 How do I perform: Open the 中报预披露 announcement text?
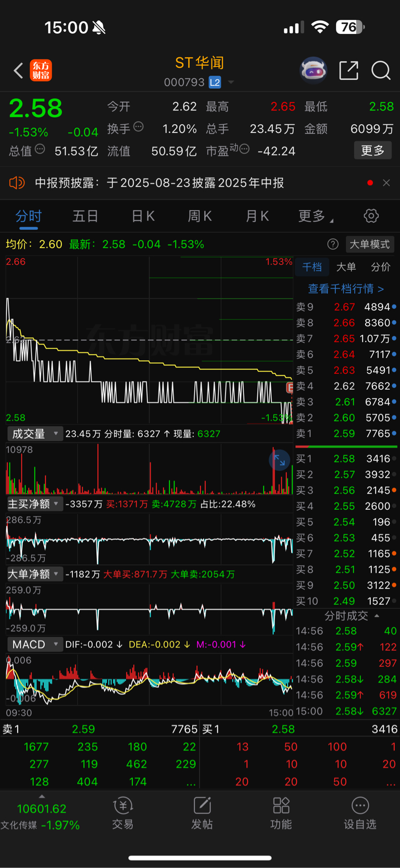tap(159, 183)
